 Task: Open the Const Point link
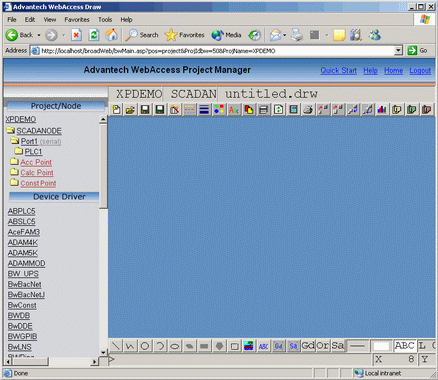coord(38,183)
